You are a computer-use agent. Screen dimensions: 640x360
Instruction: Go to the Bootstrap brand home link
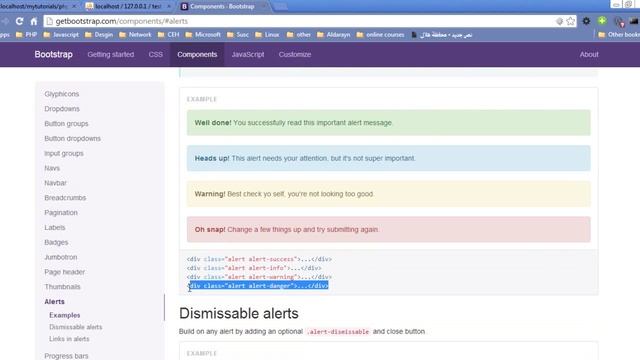(x=53, y=54)
